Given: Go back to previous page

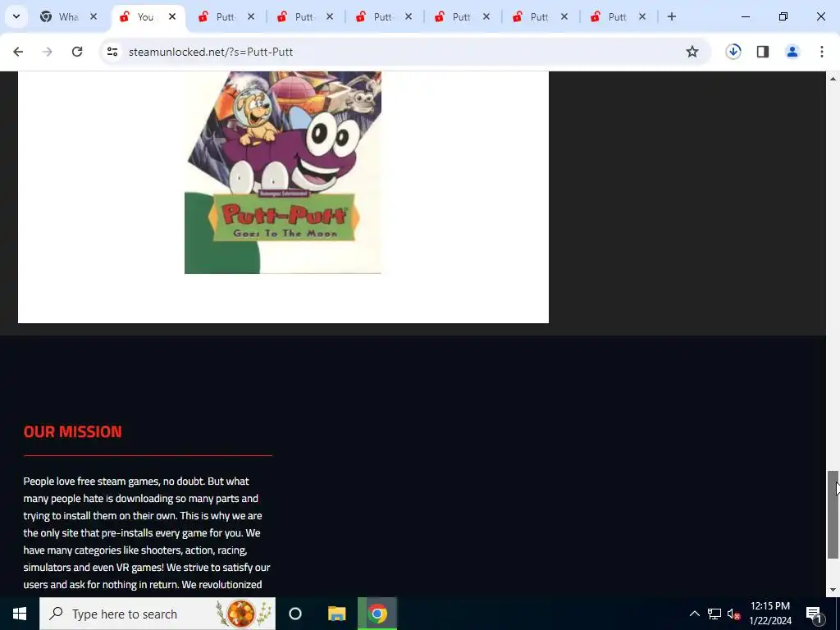Looking at the screenshot, I should [18, 52].
